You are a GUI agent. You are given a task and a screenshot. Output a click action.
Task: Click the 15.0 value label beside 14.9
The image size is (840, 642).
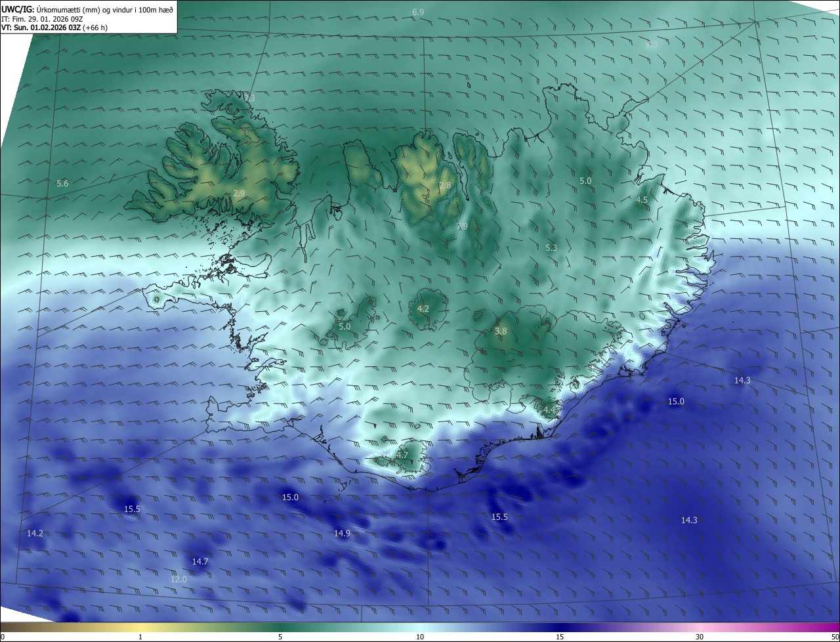290,497
